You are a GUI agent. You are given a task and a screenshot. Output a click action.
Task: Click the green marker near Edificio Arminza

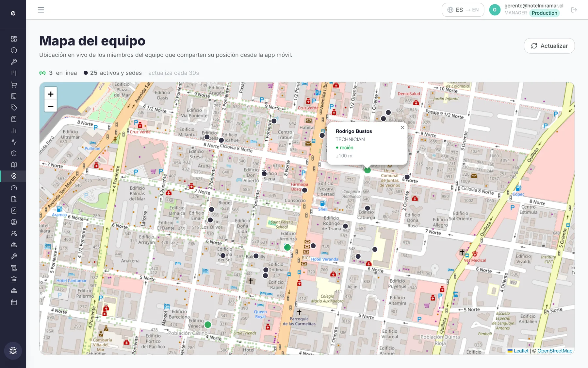[287, 247]
